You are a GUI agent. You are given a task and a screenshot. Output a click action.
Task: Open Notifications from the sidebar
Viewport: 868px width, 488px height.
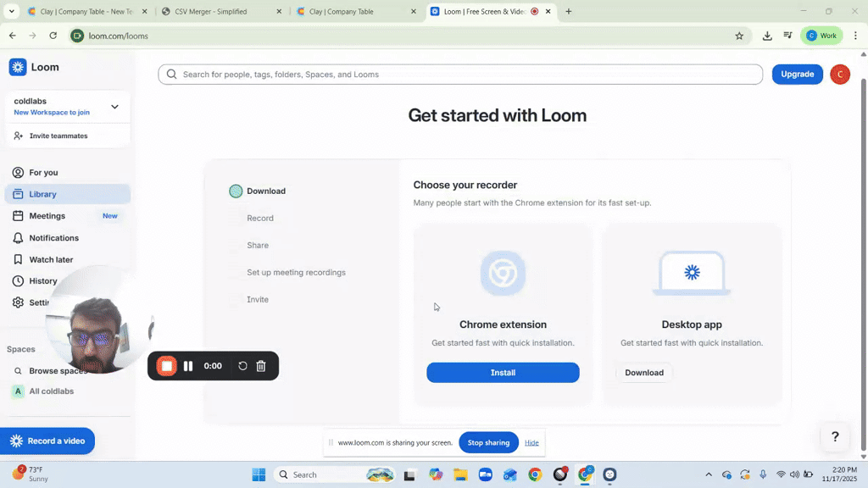point(53,238)
